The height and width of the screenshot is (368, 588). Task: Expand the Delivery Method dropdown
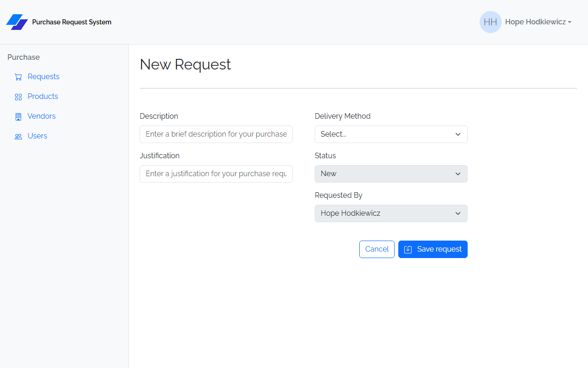pos(391,134)
